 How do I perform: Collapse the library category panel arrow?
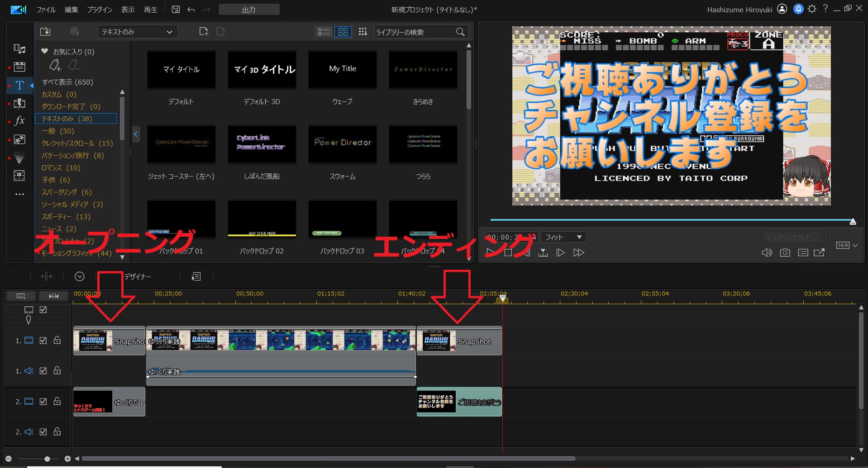(x=135, y=134)
